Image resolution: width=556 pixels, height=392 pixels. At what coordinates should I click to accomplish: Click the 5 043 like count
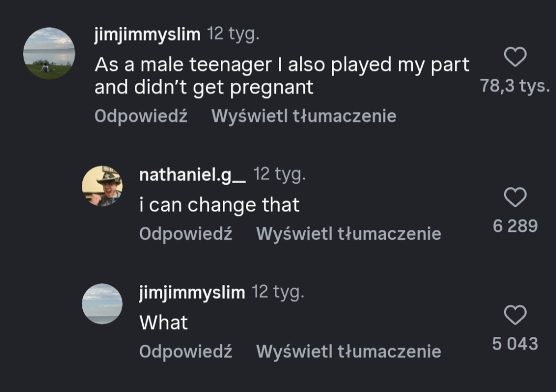515,344
